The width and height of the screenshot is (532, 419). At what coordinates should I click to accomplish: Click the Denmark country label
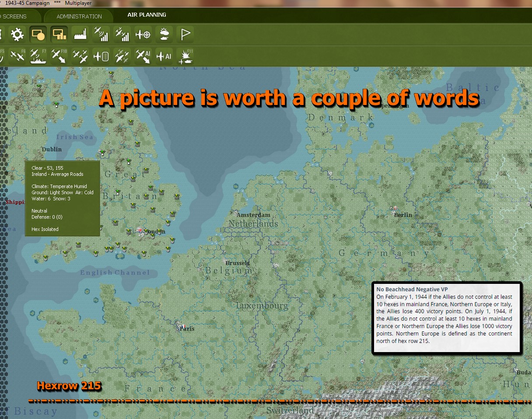point(341,117)
